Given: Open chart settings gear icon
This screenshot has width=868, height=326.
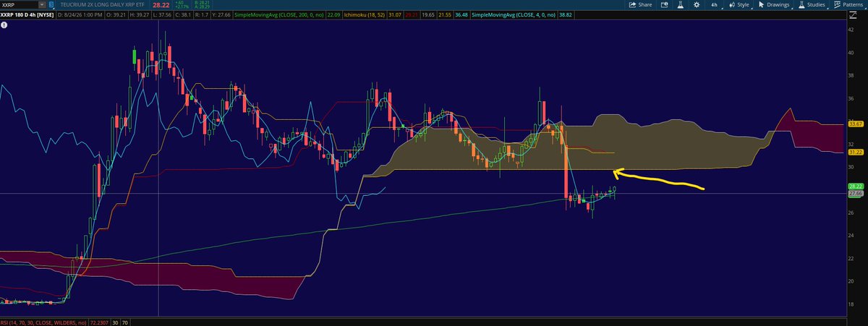Looking at the screenshot, I should click(697, 4).
